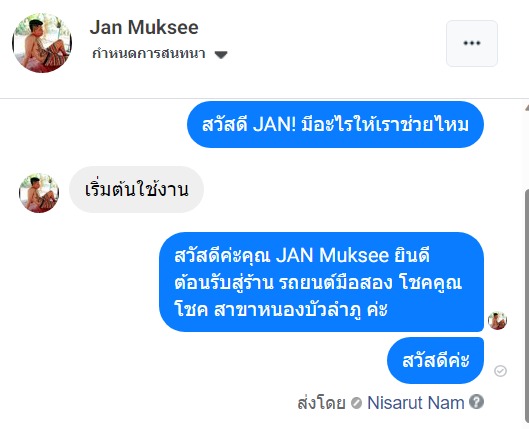Expand the กำหนดการสนทนา dropdown arrow
Viewport: 529px width, 429px height.
pyautogui.click(x=221, y=54)
